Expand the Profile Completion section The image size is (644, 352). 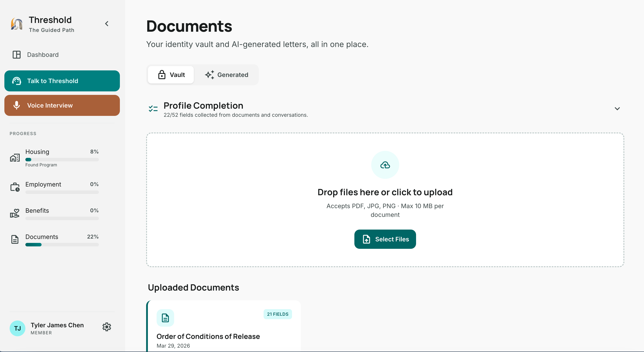pyautogui.click(x=617, y=109)
